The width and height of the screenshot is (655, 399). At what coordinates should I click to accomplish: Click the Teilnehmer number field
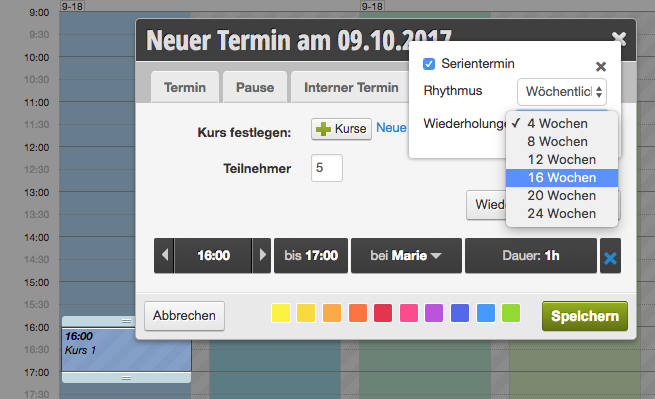point(327,168)
